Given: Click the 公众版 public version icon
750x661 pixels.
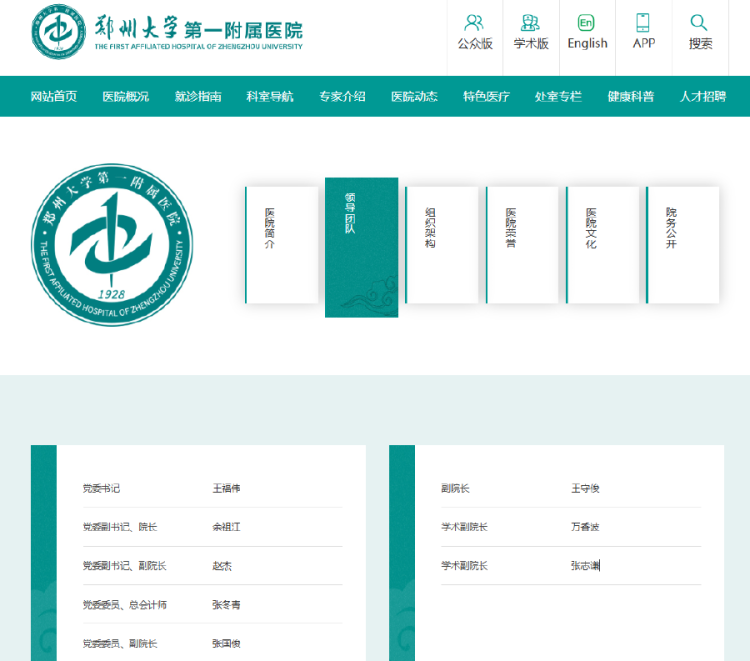Looking at the screenshot, I should (x=474, y=23).
